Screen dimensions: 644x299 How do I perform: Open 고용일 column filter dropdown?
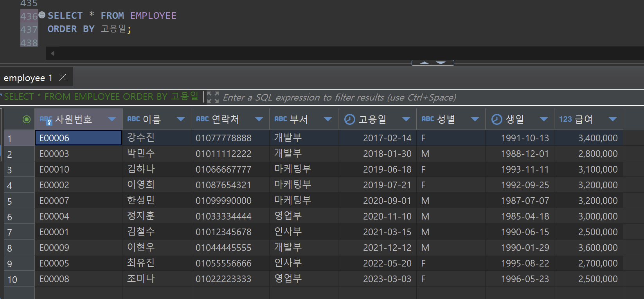(406, 119)
